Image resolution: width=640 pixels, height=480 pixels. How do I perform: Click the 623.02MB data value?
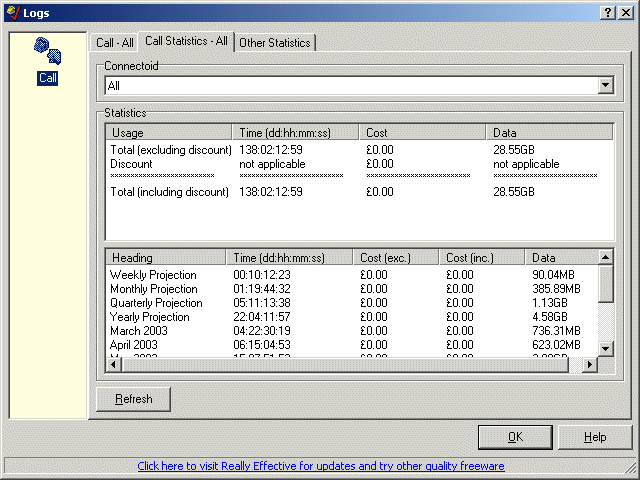(x=556, y=344)
